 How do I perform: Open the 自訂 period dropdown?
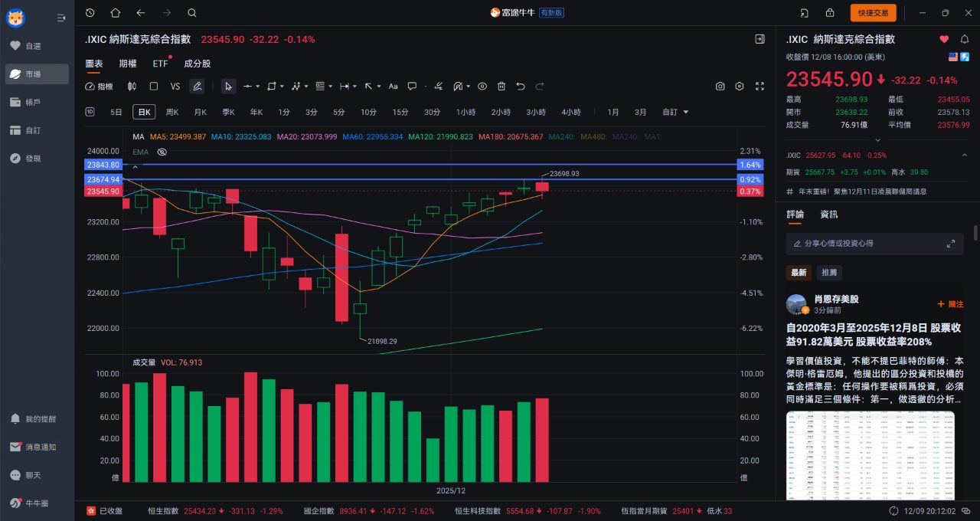[x=675, y=112]
